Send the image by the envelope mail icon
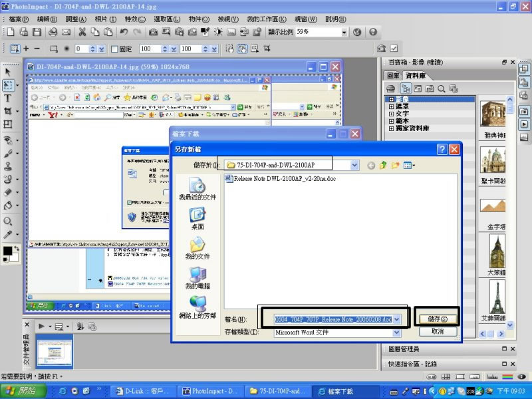Screen dimensions: 532x399 pos(66,32)
